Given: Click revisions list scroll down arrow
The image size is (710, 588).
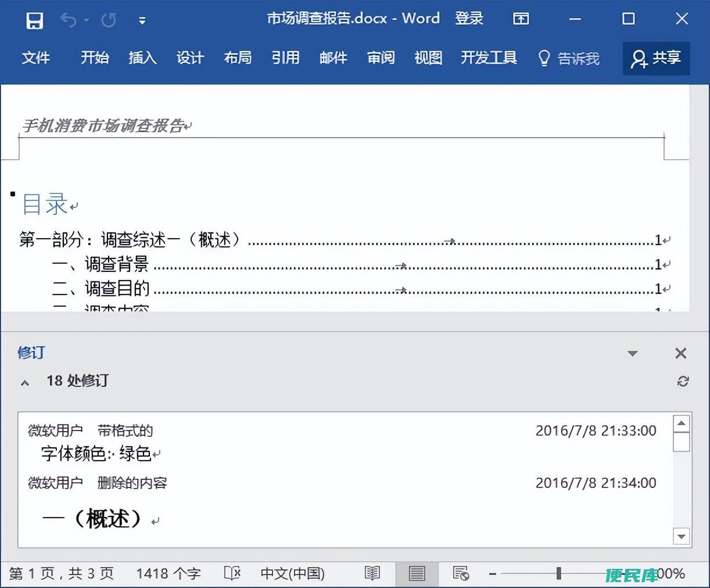Looking at the screenshot, I should click(682, 536).
